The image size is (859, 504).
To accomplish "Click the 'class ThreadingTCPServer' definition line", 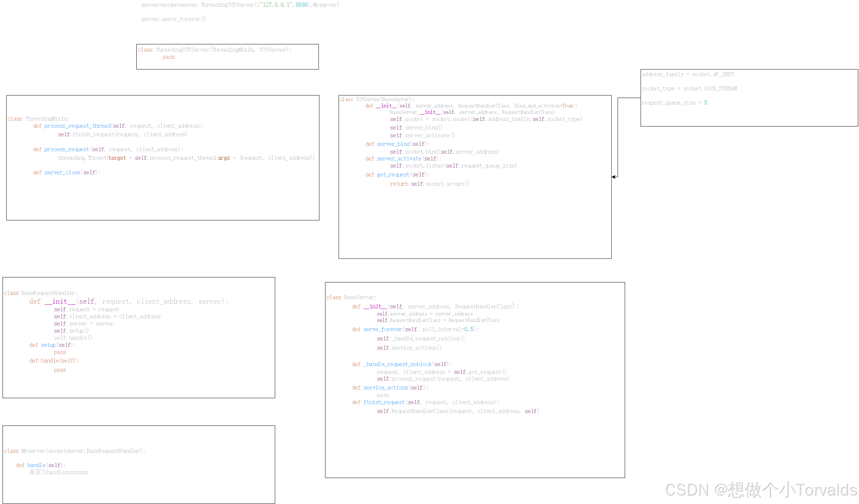I will [x=214, y=50].
